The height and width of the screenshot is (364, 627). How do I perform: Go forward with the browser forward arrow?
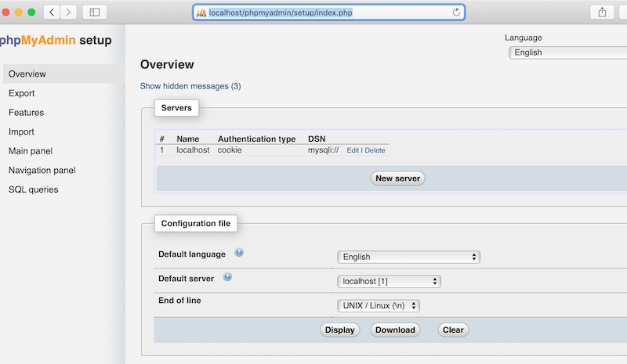tap(68, 13)
